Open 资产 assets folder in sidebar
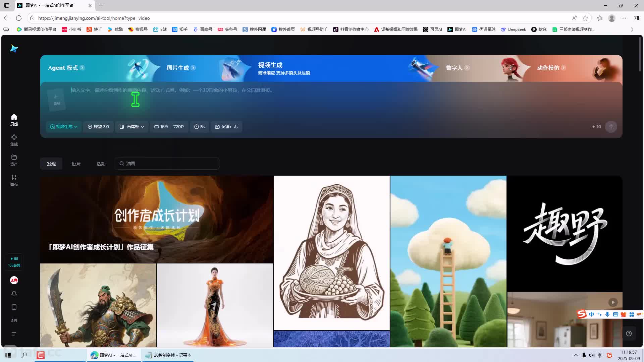This screenshot has height=362, width=644. [x=14, y=160]
